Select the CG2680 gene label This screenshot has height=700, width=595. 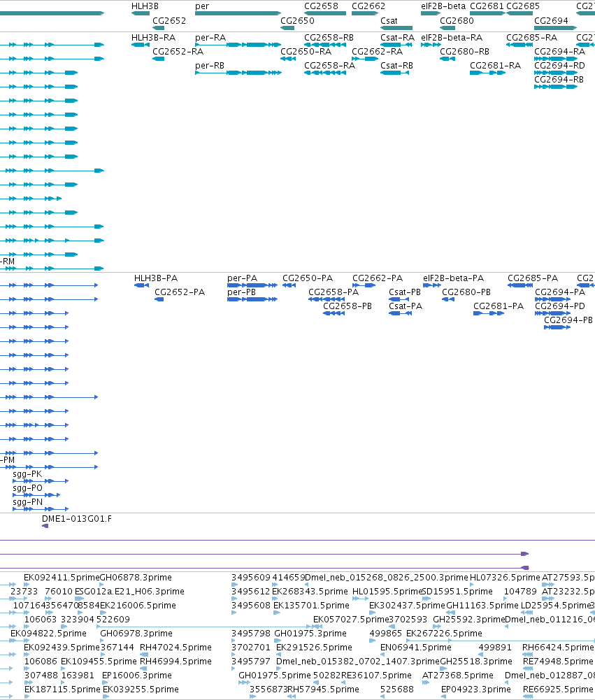pos(457,20)
